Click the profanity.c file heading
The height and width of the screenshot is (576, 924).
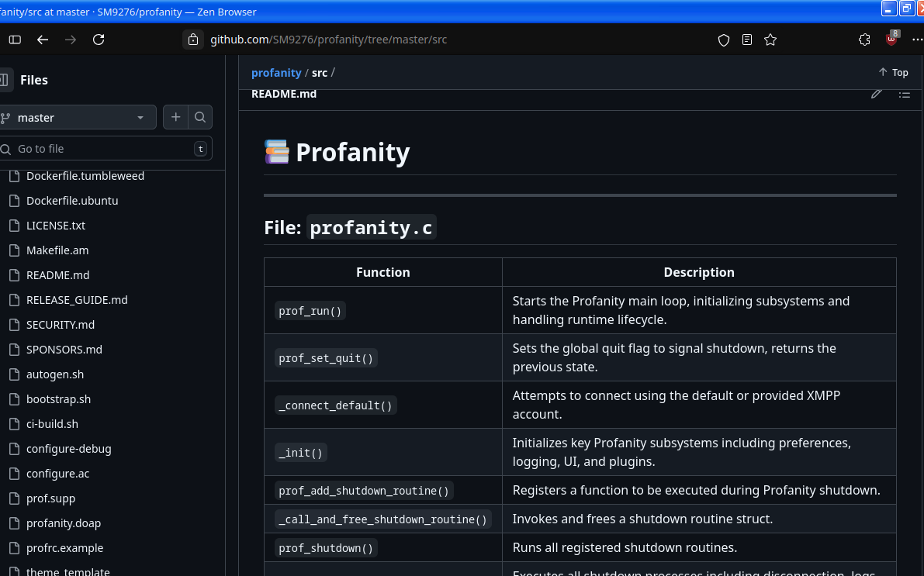click(x=350, y=227)
